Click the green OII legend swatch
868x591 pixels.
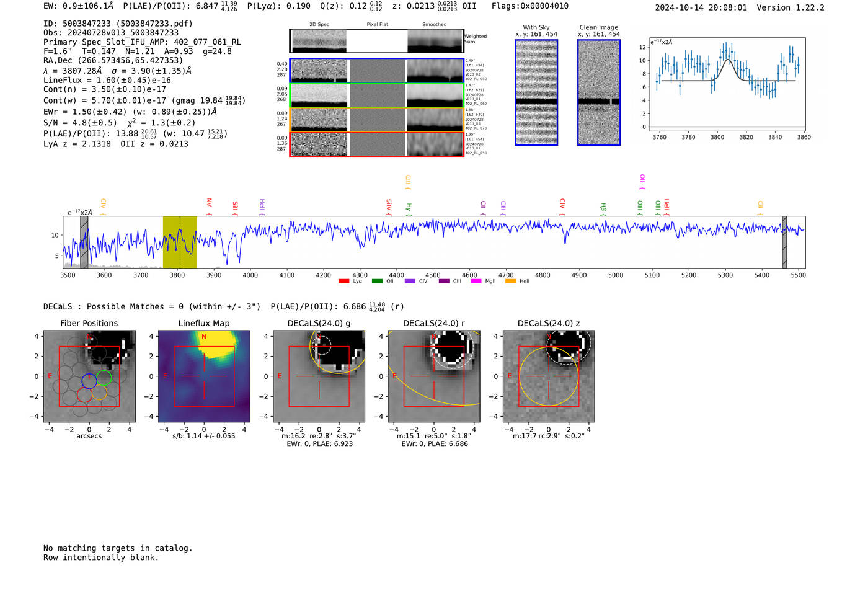tap(377, 281)
